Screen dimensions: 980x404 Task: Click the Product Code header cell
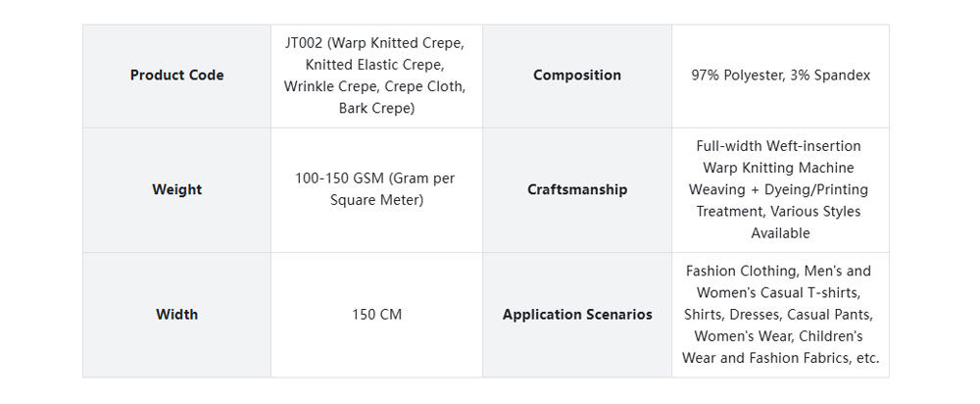point(176,76)
